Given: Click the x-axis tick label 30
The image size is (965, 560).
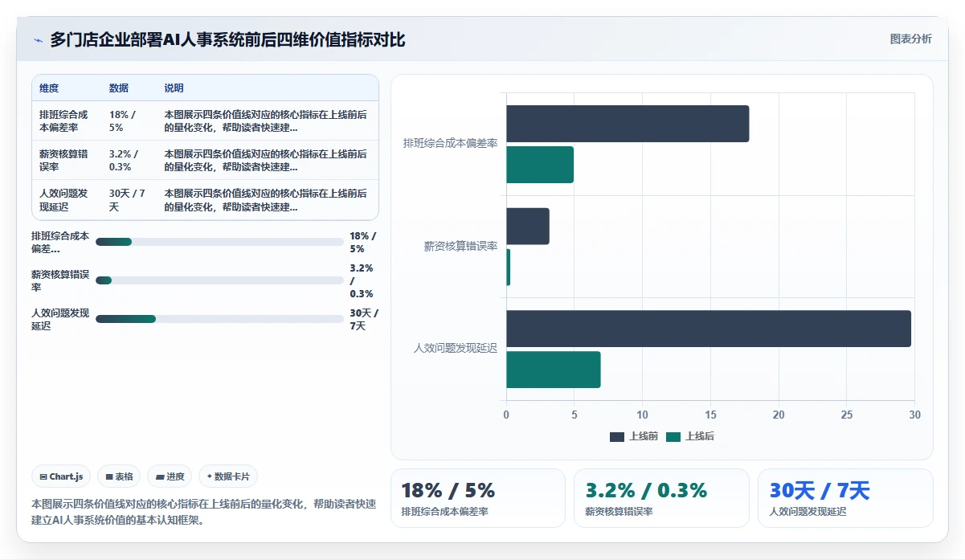Looking at the screenshot, I should coord(914,415).
